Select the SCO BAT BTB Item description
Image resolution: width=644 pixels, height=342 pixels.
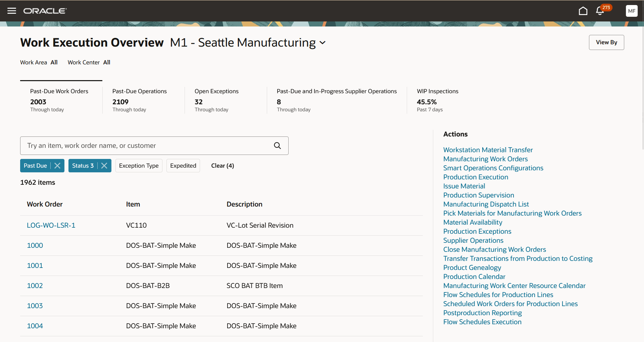tap(254, 286)
